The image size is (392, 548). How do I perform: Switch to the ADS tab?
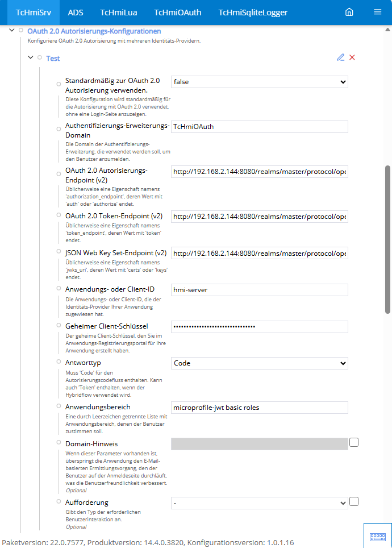pyautogui.click(x=76, y=12)
